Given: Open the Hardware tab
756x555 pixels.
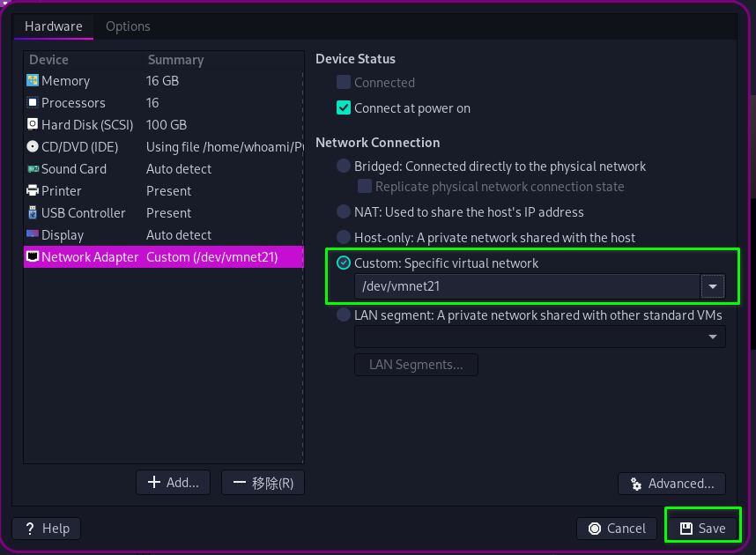Looking at the screenshot, I should click(x=54, y=26).
